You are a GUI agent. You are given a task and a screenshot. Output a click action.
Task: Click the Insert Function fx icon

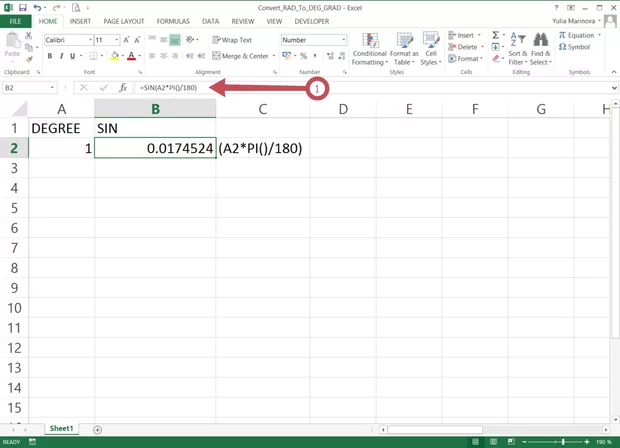coord(123,88)
